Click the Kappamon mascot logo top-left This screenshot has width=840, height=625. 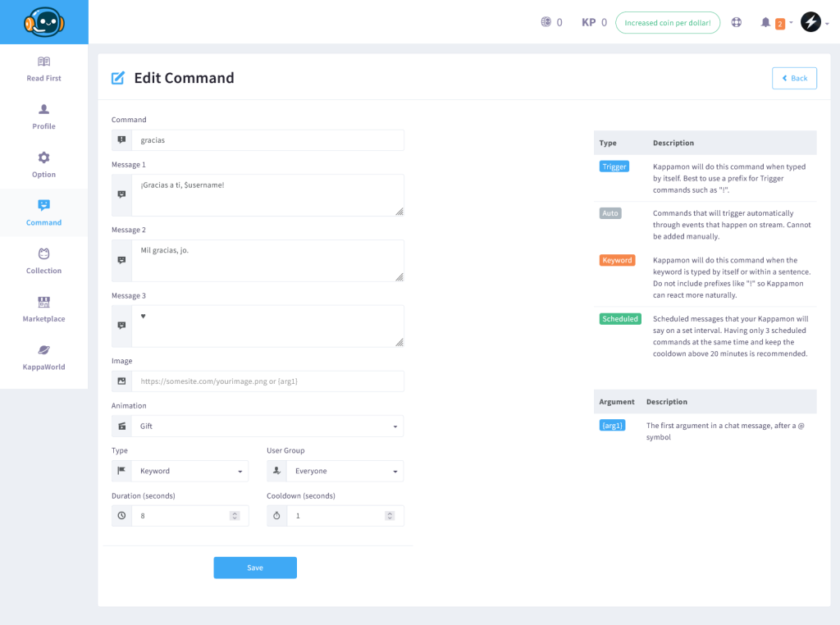44,22
